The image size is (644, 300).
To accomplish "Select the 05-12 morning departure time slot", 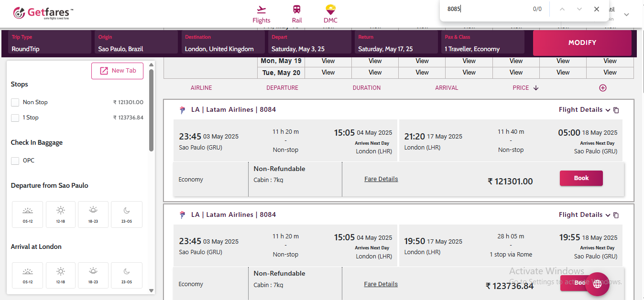I will tap(28, 214).
